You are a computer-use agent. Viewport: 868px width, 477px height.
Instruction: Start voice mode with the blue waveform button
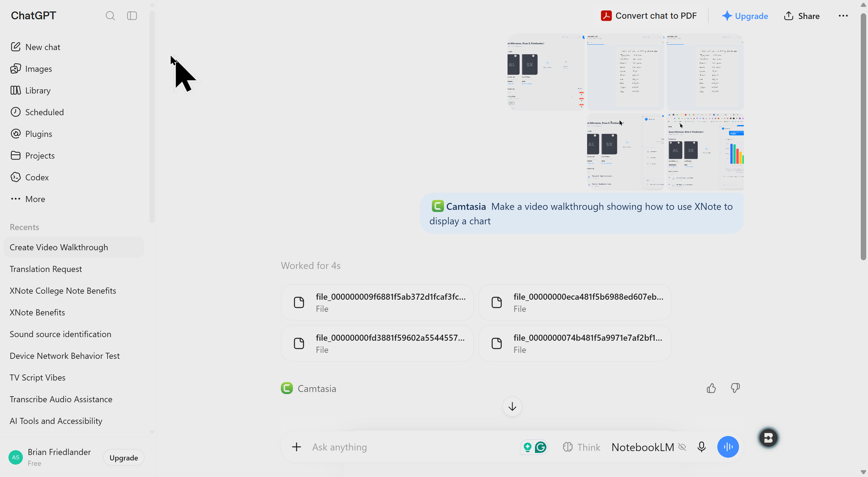(x=728, y=447)
